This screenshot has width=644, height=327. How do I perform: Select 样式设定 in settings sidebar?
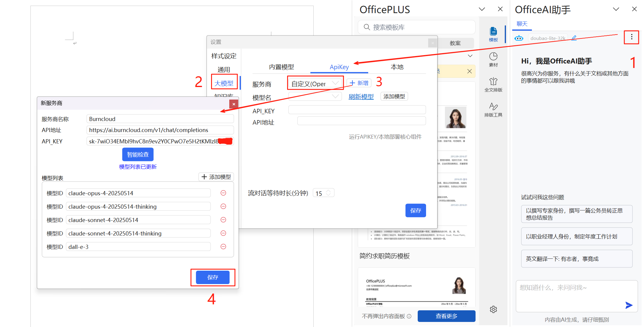(224, 56)
